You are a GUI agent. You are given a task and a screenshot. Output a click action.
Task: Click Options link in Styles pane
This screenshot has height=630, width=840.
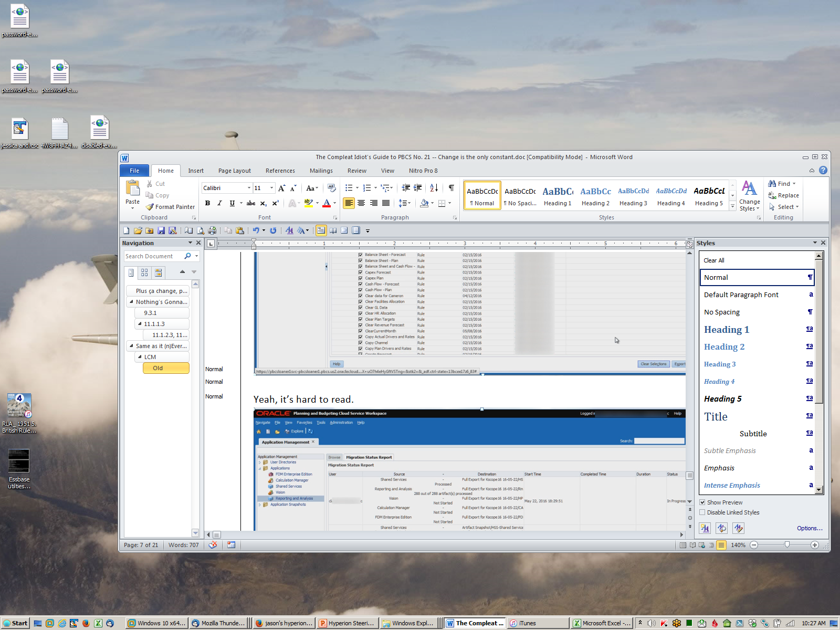[809, 528]
